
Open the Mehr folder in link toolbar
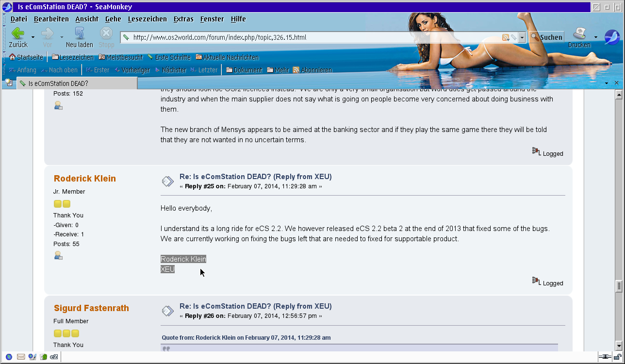(278, 70)
